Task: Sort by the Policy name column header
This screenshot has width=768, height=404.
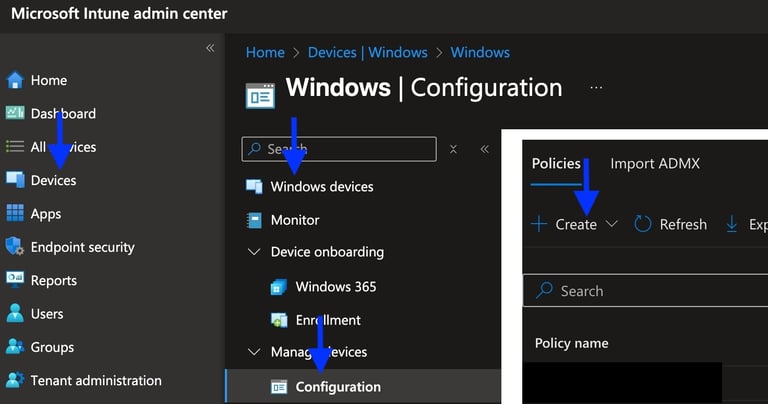Action: (x=572, y=343)
